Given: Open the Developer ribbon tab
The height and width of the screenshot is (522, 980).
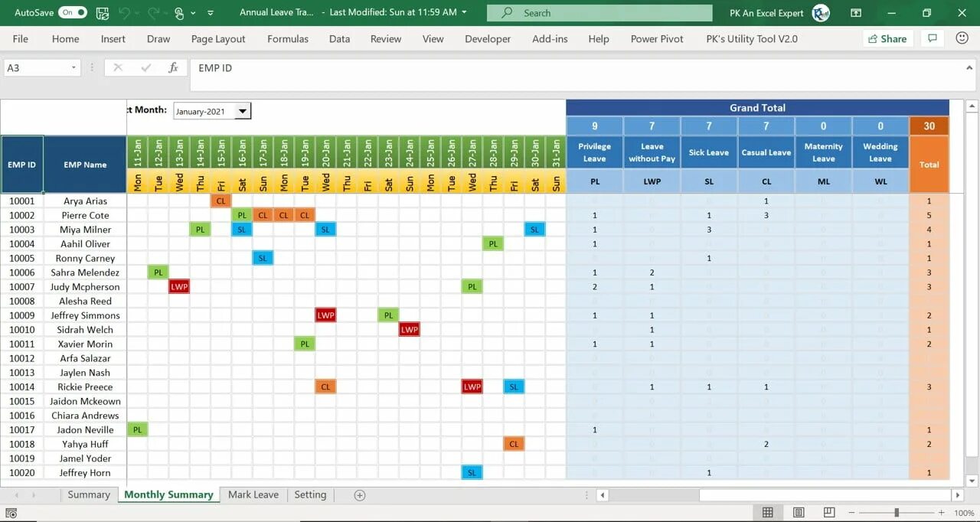Looking at the screenshot, I should [488, 39].
